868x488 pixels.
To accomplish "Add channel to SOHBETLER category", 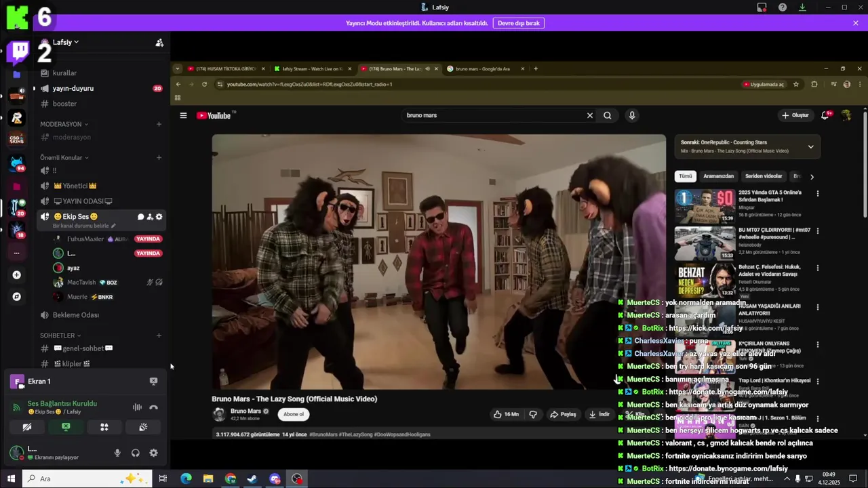I will (x=159, y=335).
